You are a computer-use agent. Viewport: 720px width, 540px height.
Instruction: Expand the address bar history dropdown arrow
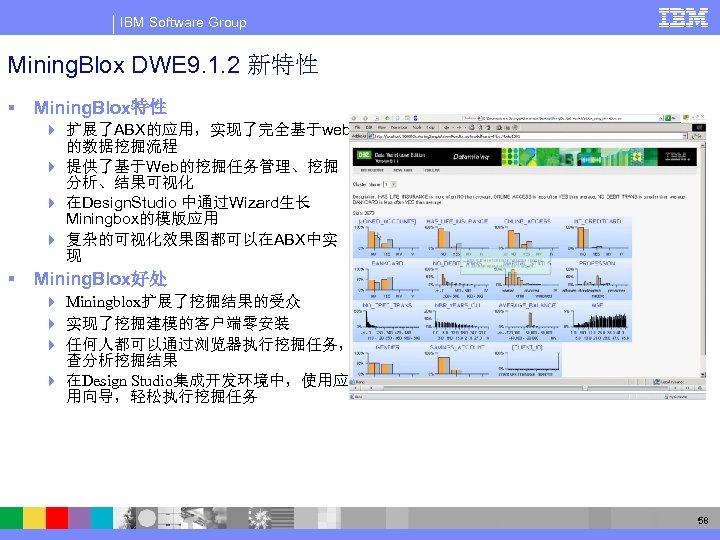point(685,136)
